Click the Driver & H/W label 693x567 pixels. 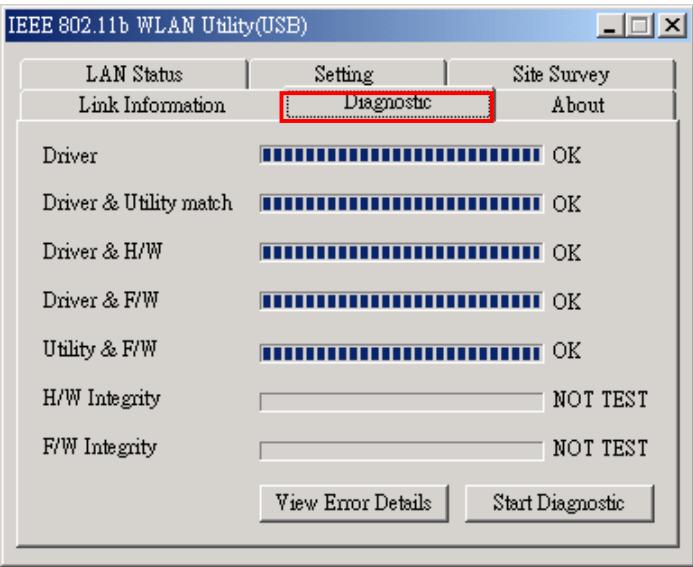coord(103,251)
